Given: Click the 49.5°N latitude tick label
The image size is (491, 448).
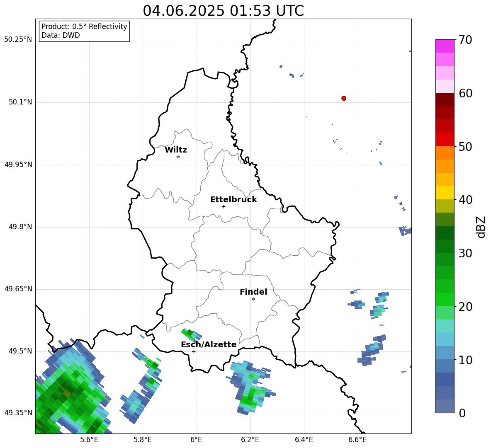Looking at the screenshot, I should 20,351.
